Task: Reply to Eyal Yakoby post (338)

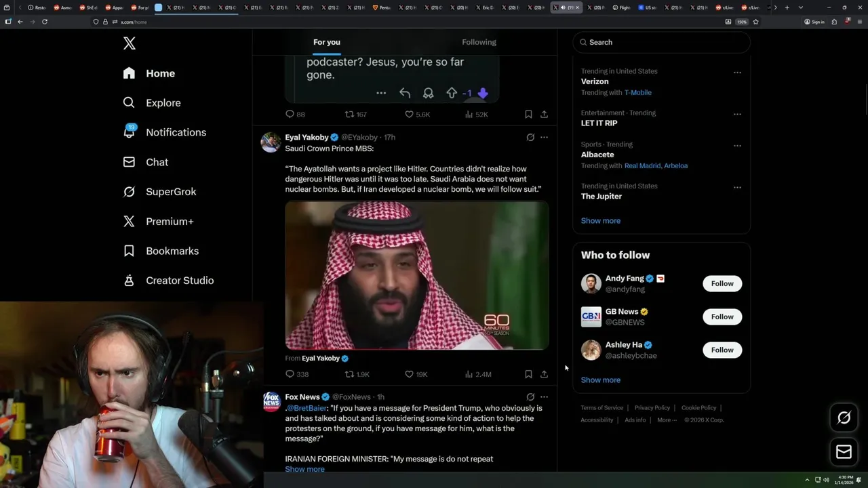Action: coord(296,374)
